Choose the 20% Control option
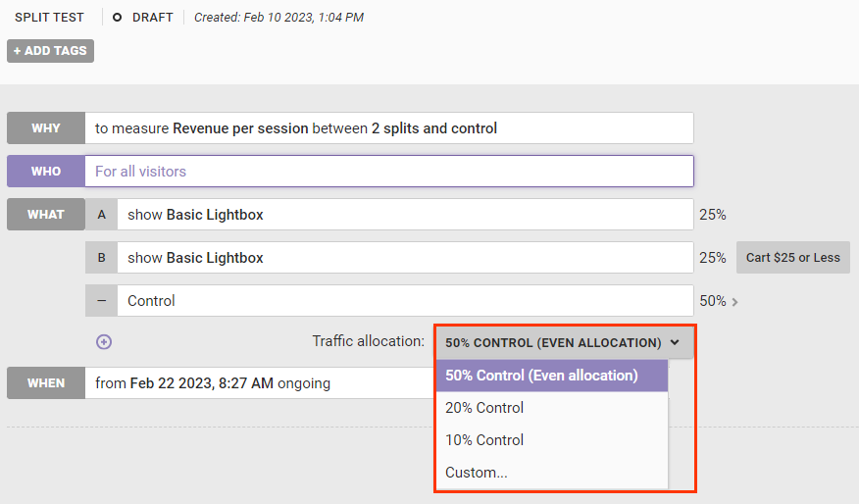The width and height of the screenshot is (859, 504). point(552,408)
